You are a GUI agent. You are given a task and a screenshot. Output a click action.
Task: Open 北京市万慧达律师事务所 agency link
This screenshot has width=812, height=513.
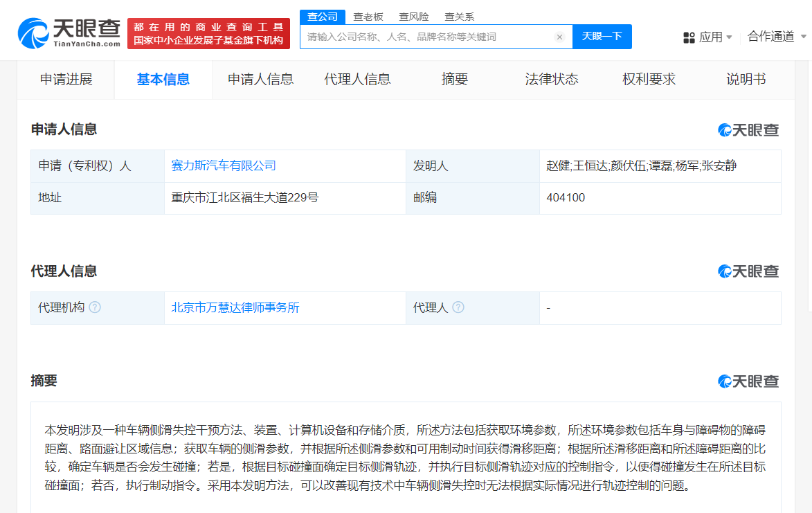point(235,307)
